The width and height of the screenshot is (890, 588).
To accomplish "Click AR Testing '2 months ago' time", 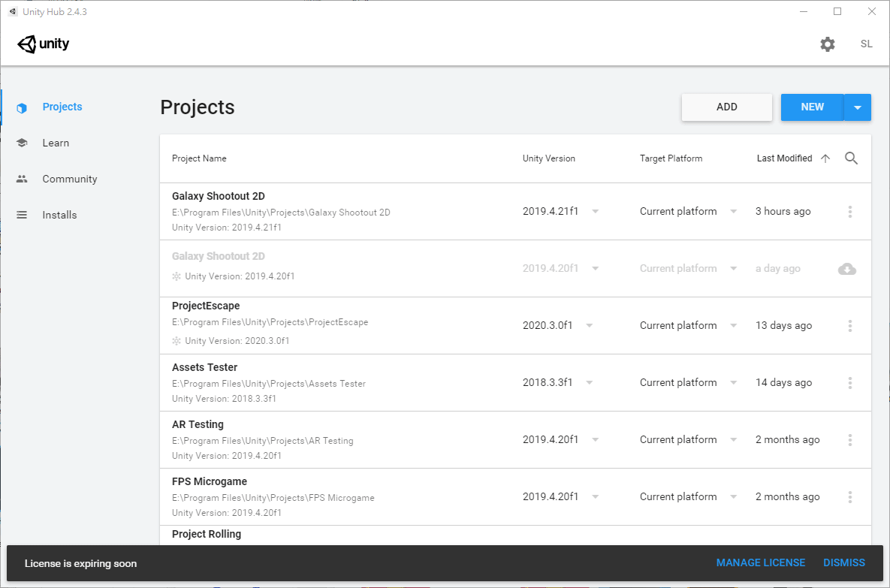I will 787,439.
